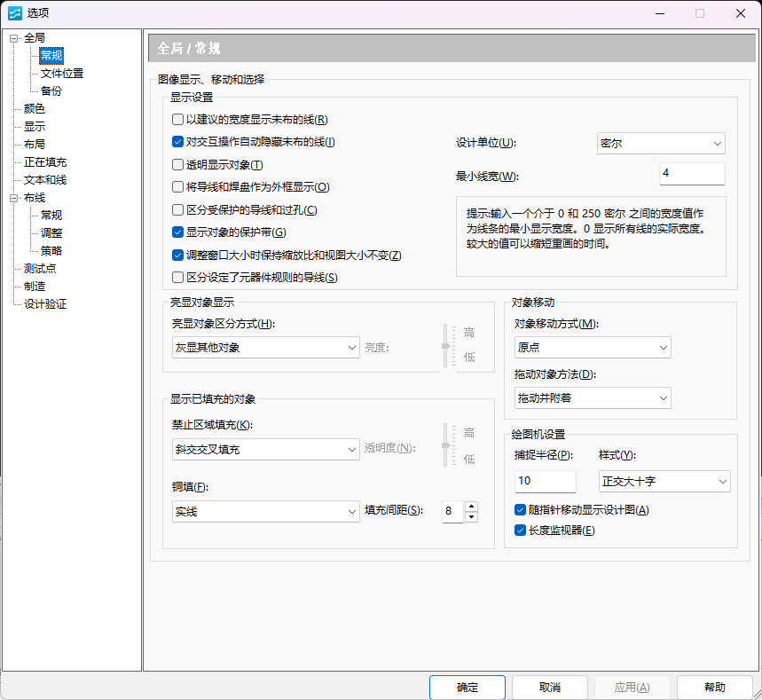Viewport: 762px width, 700px height.
Task: Uncheck 显示对象的保护带 option
Action: [178, 232]
